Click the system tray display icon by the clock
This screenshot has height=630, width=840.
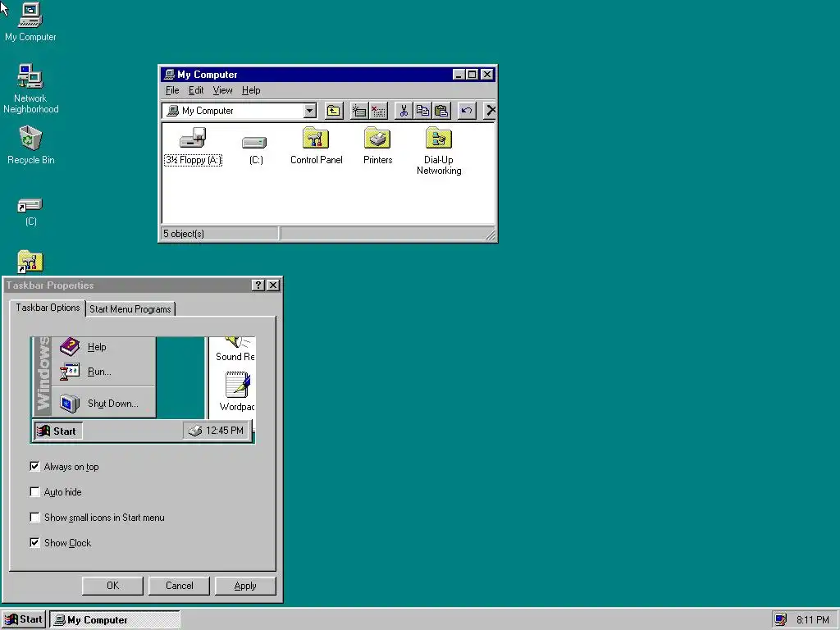[781, 620]
